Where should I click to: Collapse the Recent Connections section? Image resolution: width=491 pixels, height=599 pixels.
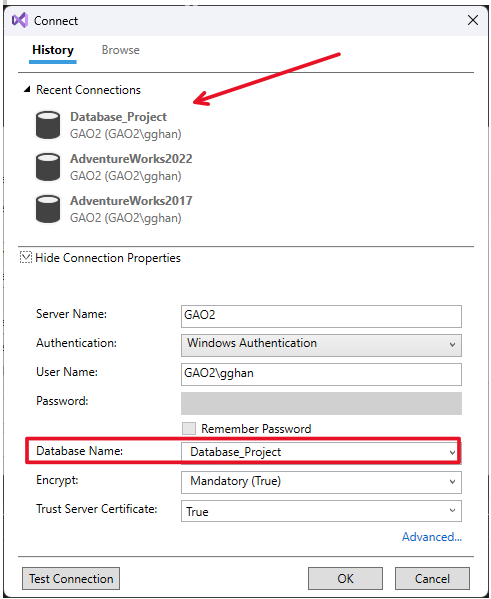point(27,89)
